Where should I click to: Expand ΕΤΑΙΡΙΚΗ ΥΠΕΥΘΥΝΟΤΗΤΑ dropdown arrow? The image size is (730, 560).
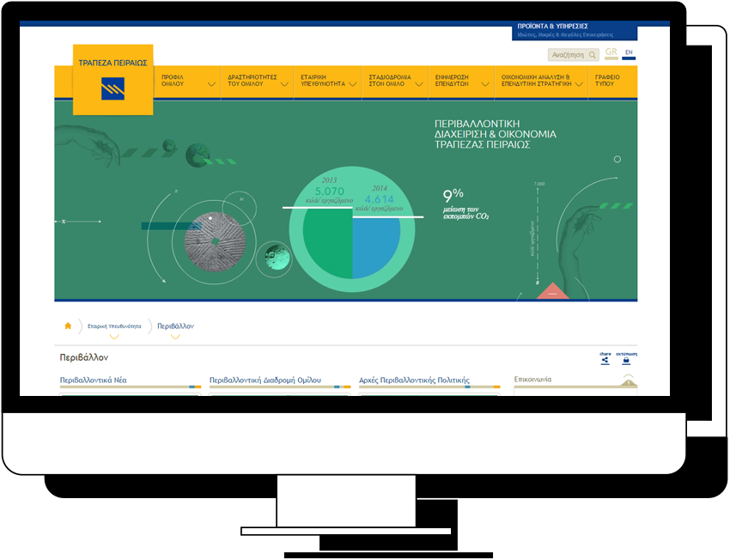click(x=352, y=85)
